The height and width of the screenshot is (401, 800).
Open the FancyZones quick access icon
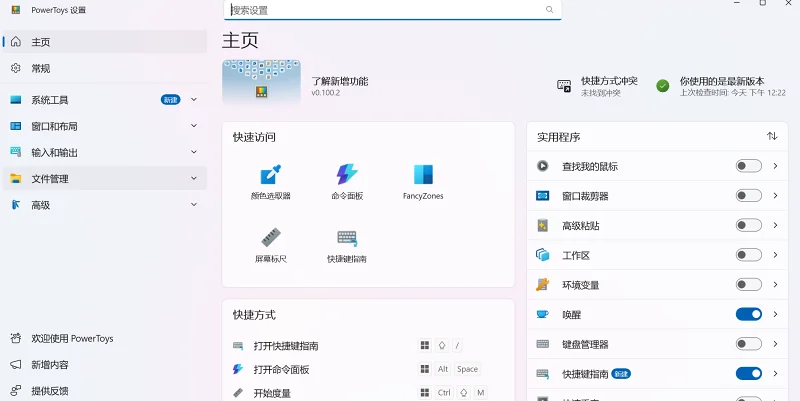coord(423,174)
